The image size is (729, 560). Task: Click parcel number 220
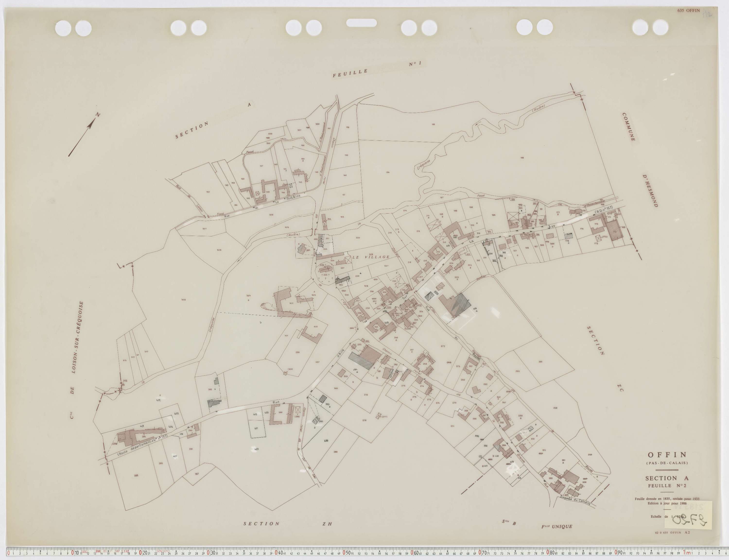click(x=358, y=238)
